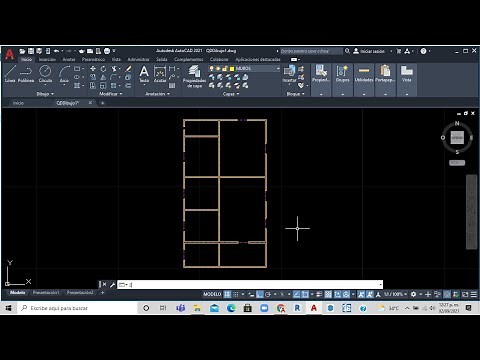Open status bar customization menu icon
The height and width of the screenshot is (360, 480).
(474, 294)
